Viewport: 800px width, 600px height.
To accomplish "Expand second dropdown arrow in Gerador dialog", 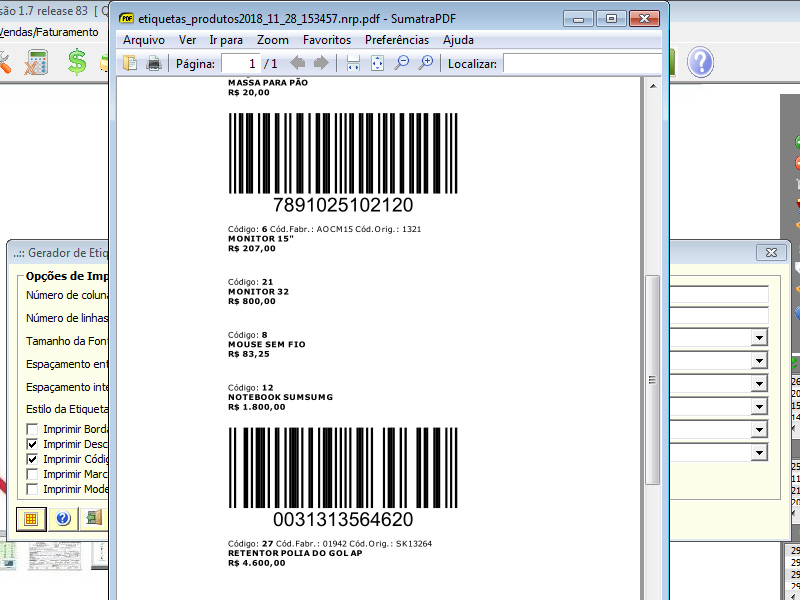I will tap(759, 361).
